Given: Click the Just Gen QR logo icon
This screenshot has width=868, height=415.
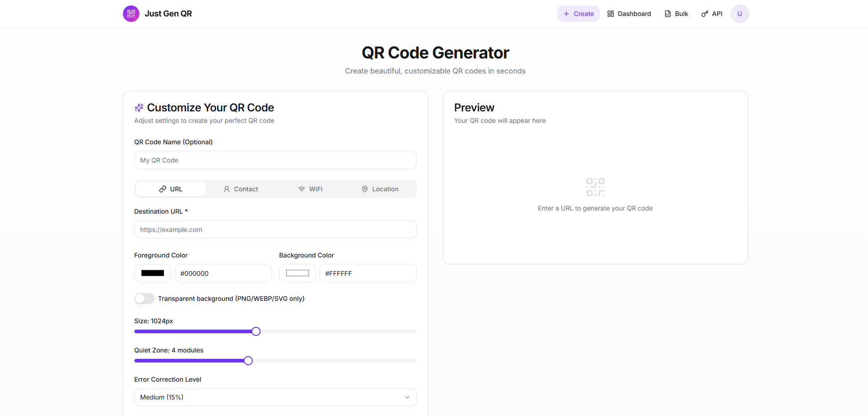Looking at the screenshot, I should point(131,14).
